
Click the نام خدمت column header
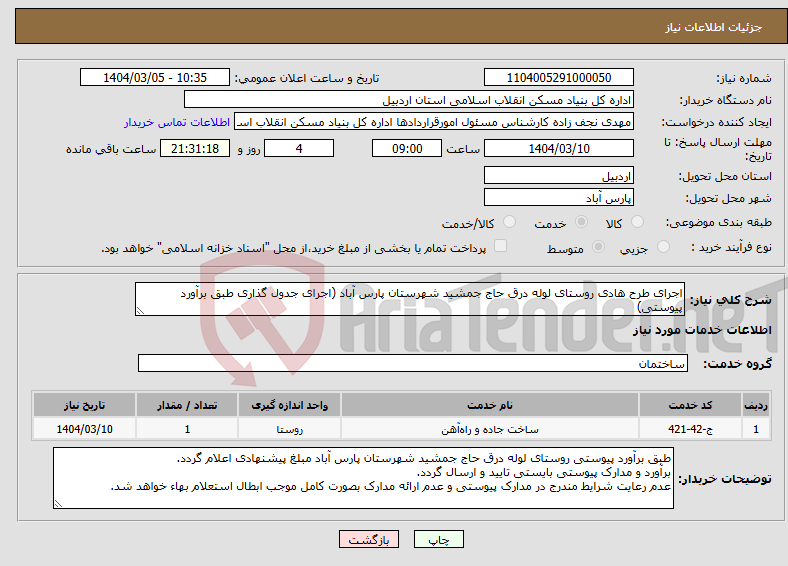pyautogui.click(x=490, y=405)
